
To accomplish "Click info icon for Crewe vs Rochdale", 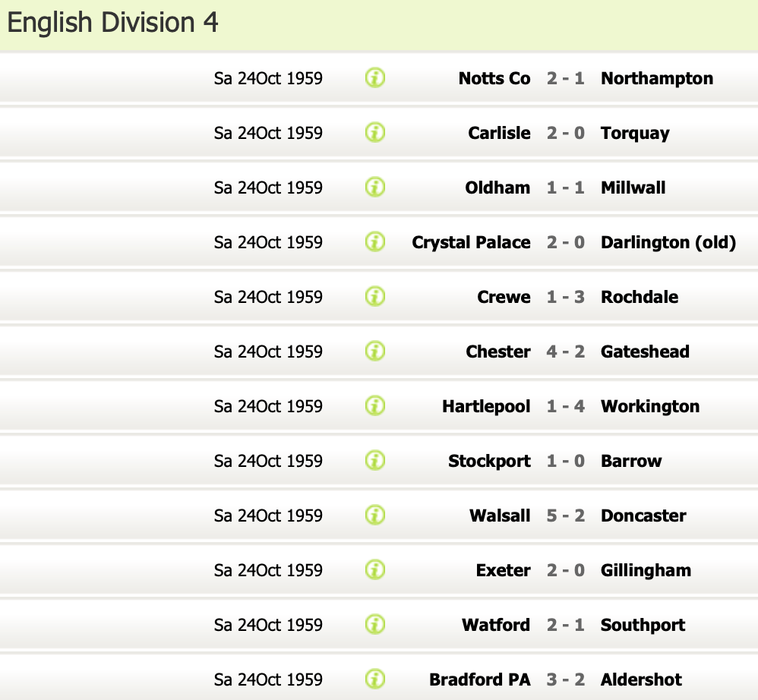I will tap(375, 297).
